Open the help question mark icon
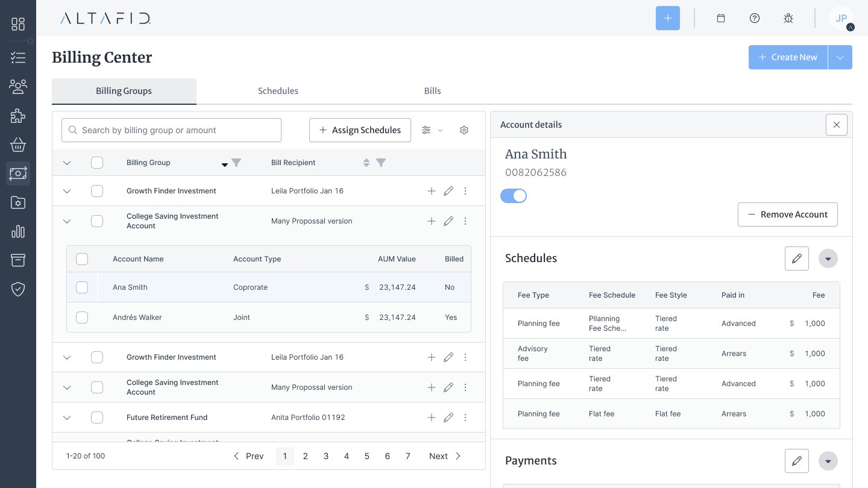This screenshot has width=868, height=488. 755,18
